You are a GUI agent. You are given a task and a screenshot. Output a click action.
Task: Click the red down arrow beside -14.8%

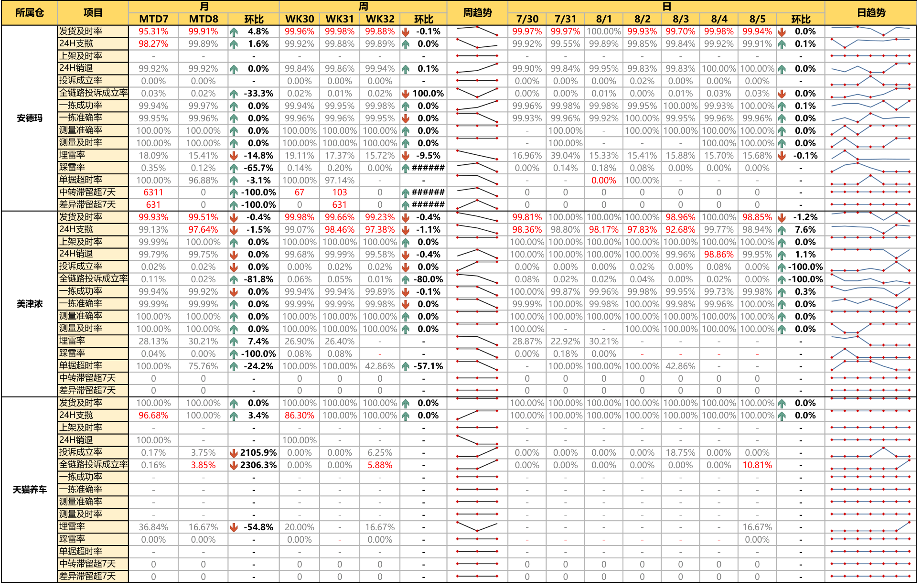(234, 156)
